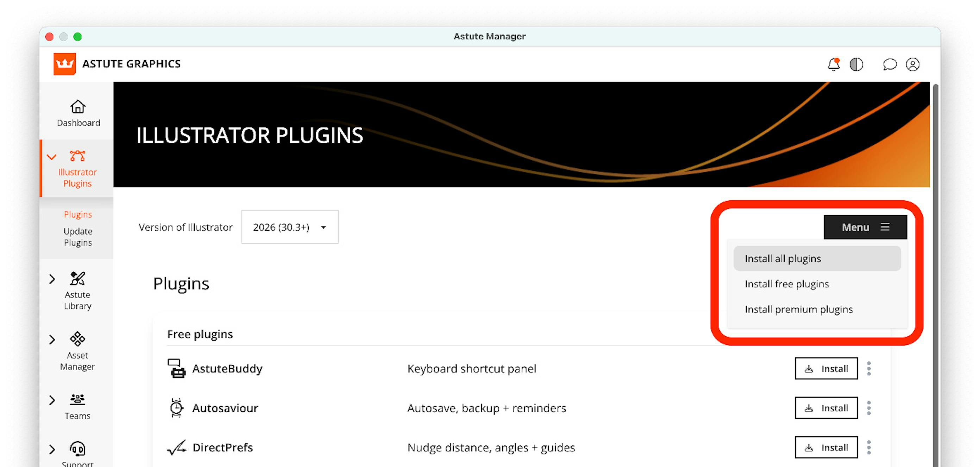Open the Version of Illustrator dropdown
980x467 pixels.
(290, 227)
